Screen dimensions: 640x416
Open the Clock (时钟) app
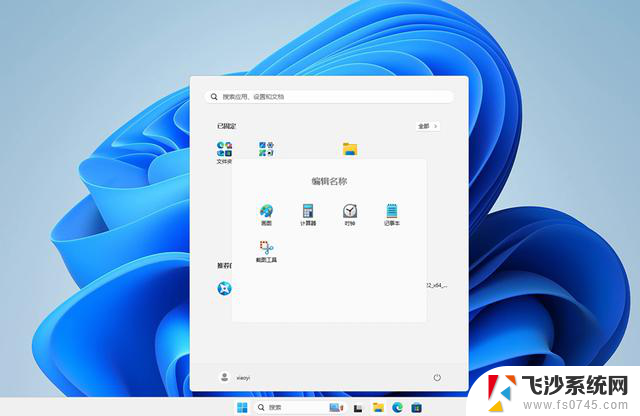[350, 215]
